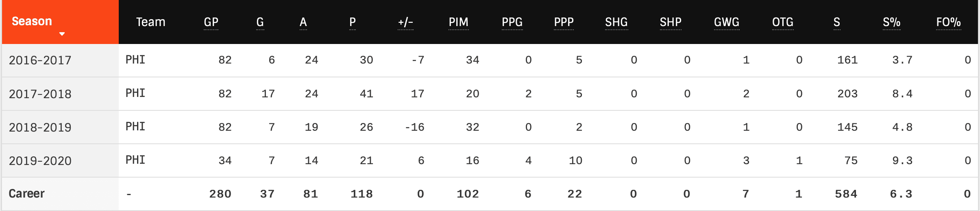Sort table by Season column
The width and height of the screenshot is (980, 211).
point(32,21)
